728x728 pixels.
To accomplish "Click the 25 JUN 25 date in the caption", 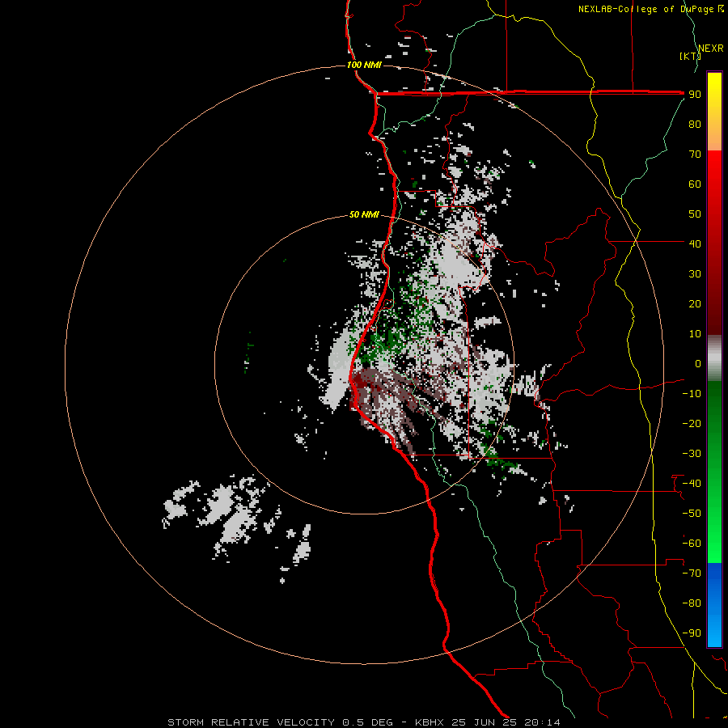I will pyautogui.click(x=485, y=722).
